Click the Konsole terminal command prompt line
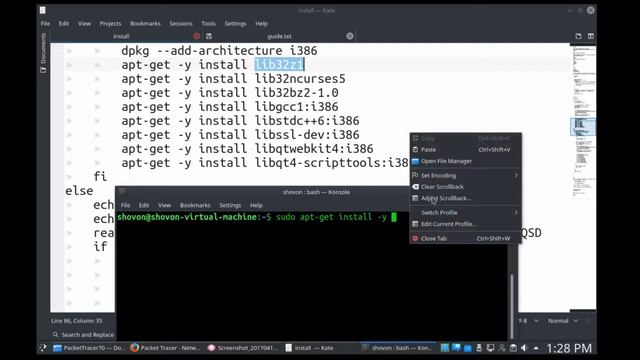The image size is (640, 360). click(x=256, y=217)
